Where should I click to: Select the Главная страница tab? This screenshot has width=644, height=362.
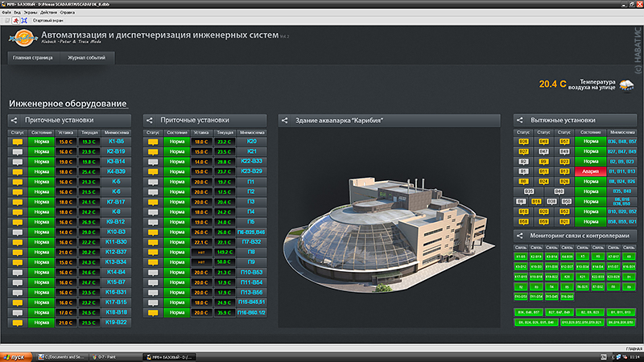coord(33,58)
